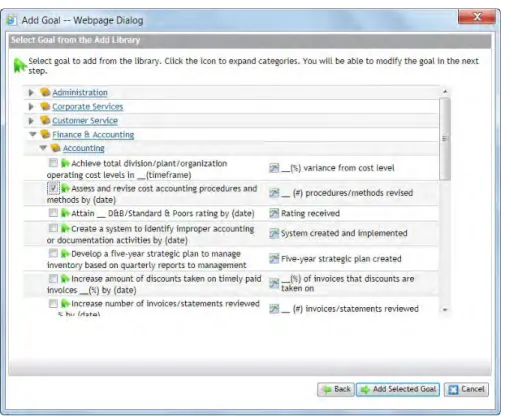Screen dimensions: 509x416
Task: Cancel the Add Goal dialog
Action: pyautogui.click(x=466, y=389)
